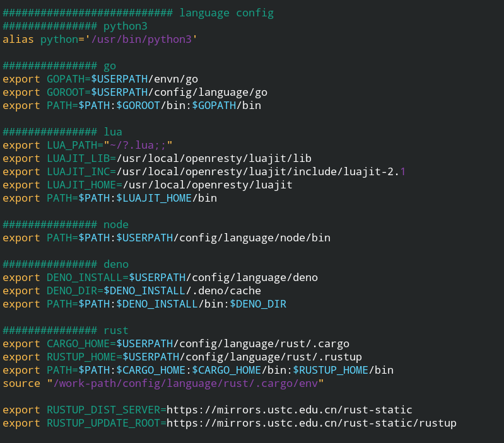
Task: Click the 'python3' section comment
Action: coord(75,26)
